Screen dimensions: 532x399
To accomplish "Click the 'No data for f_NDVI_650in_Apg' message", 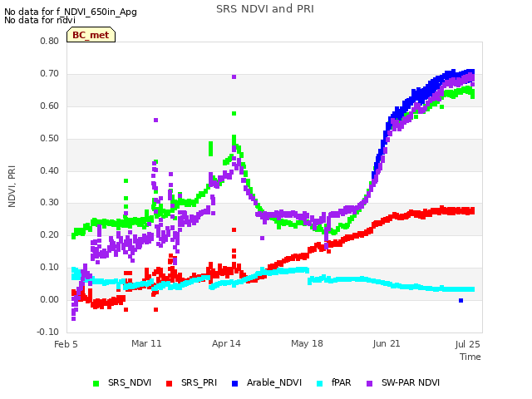I will point(71,12).
